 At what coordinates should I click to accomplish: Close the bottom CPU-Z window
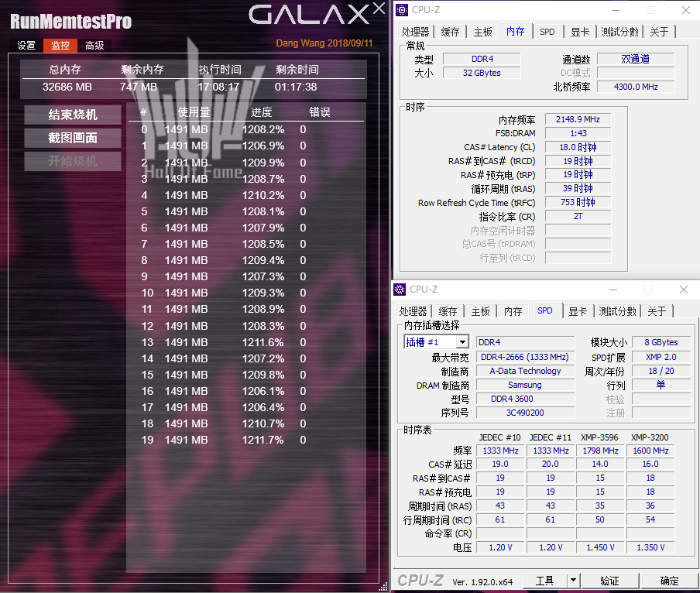[684, 289]
